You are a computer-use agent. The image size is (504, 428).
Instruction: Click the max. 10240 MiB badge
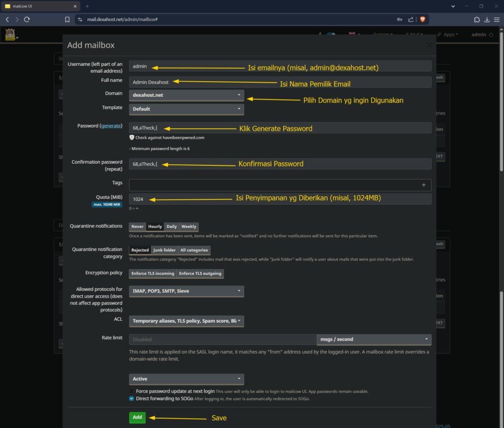[107, 204]
